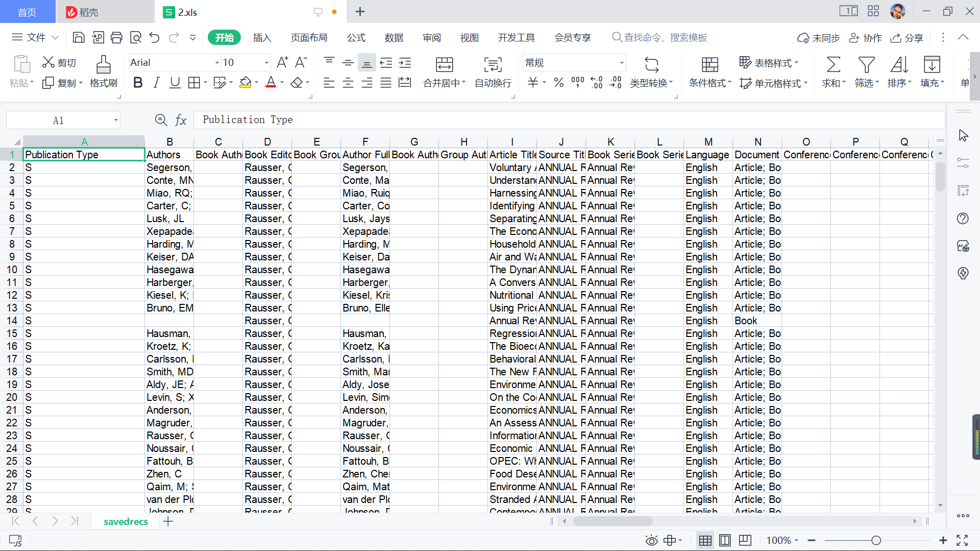
Task: Add a new sheet with plus button
Action: [x=168, y=521]
